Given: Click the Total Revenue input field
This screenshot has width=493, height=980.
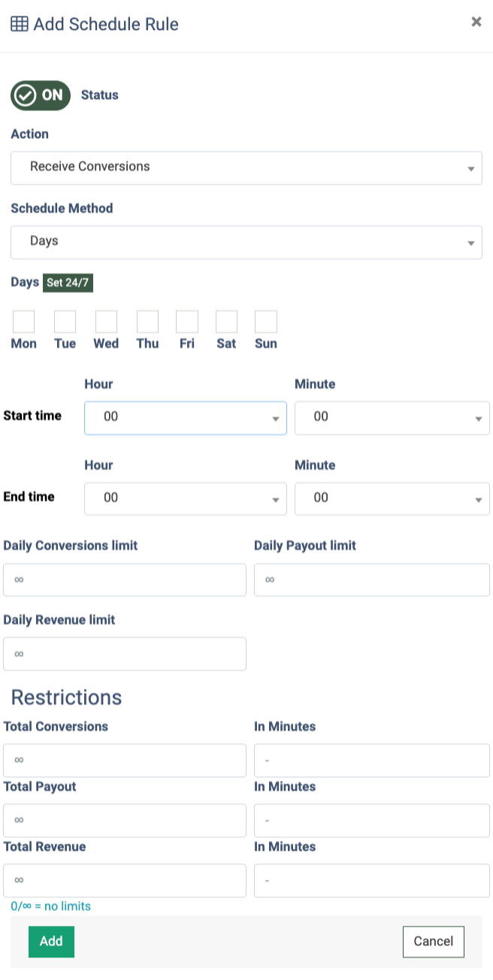Looking at the screenshot, I should click(x=125, y=880).
